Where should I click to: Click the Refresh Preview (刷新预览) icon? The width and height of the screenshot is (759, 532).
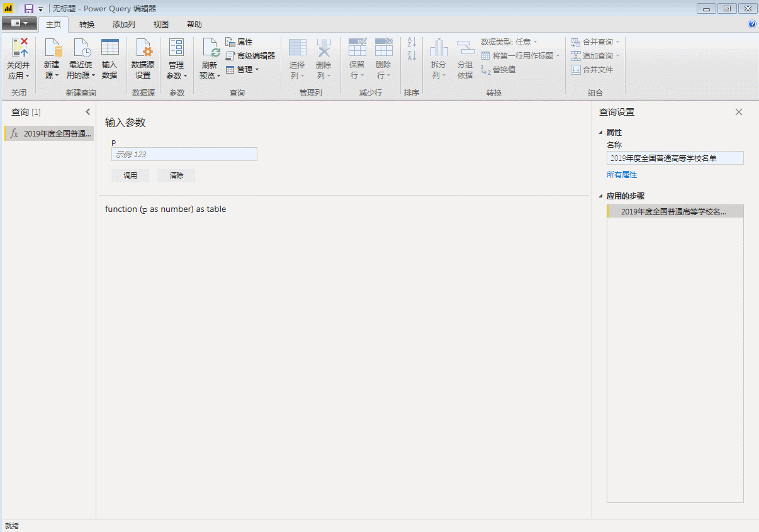[x=210, y=48]
